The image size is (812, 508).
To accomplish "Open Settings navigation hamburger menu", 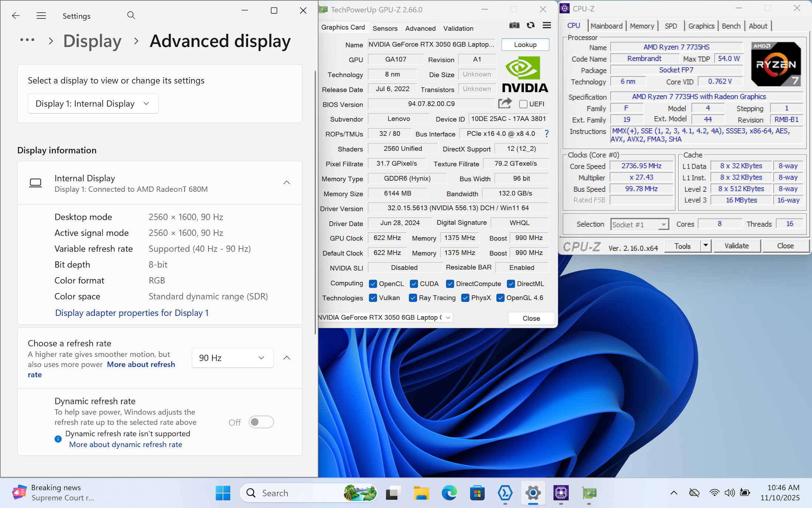I will pyautogui.click(x=41, y=16).
